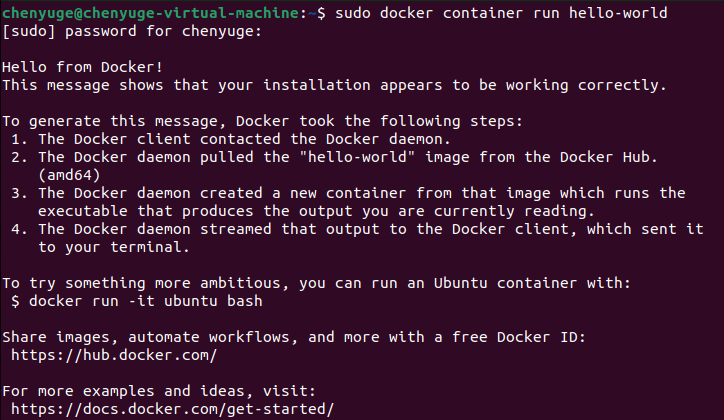Image resolution: width=724 pixels, height=420 pixels.
Task: Click the 'To try something more ambitious' line
Action: 316,283
